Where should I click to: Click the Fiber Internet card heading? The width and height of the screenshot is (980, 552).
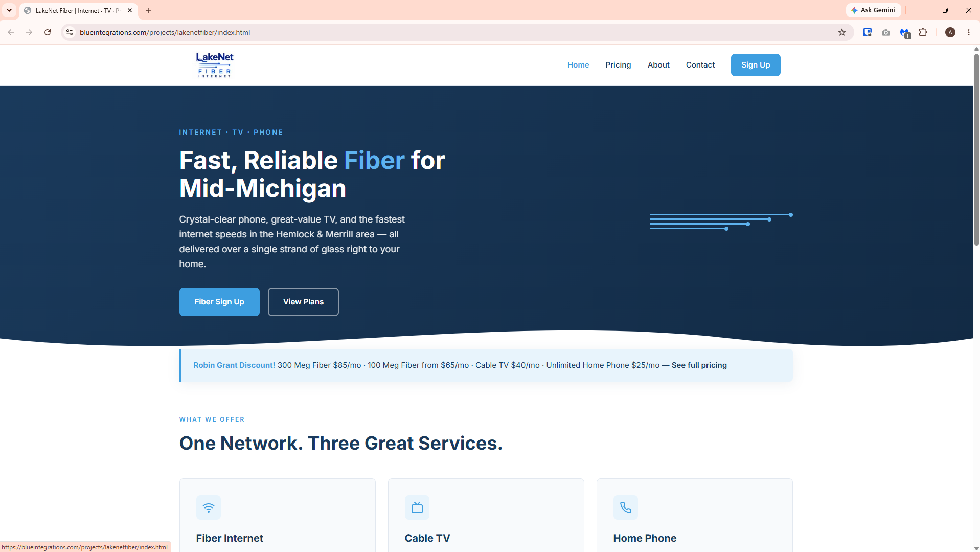(x=230, y=538)
